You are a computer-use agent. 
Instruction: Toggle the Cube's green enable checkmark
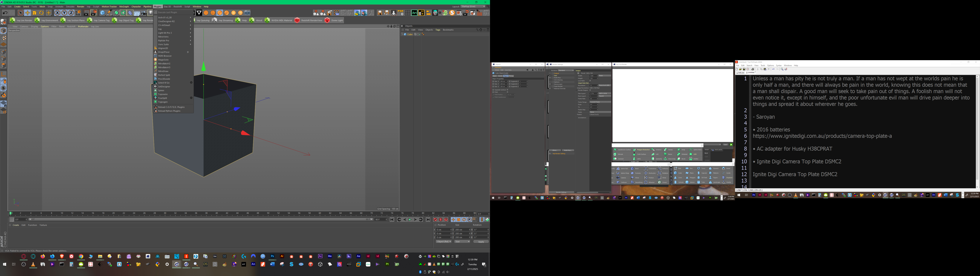tap(420, 34)
